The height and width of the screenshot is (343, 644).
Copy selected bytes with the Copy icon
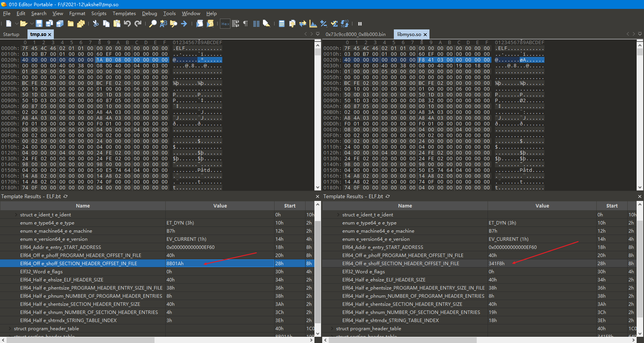106,24
